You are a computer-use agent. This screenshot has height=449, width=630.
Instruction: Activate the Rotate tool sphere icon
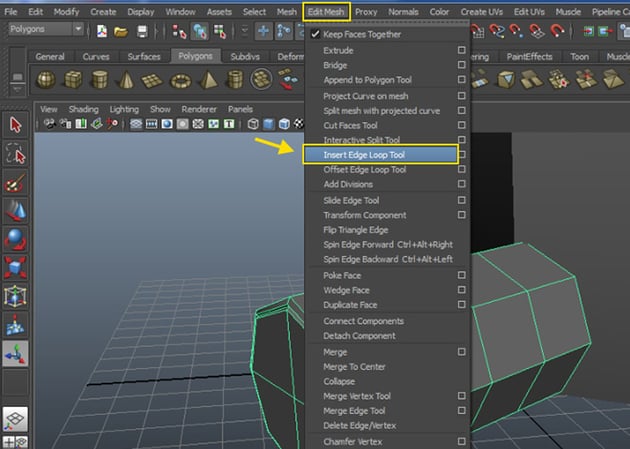click(x=15, y=239)
